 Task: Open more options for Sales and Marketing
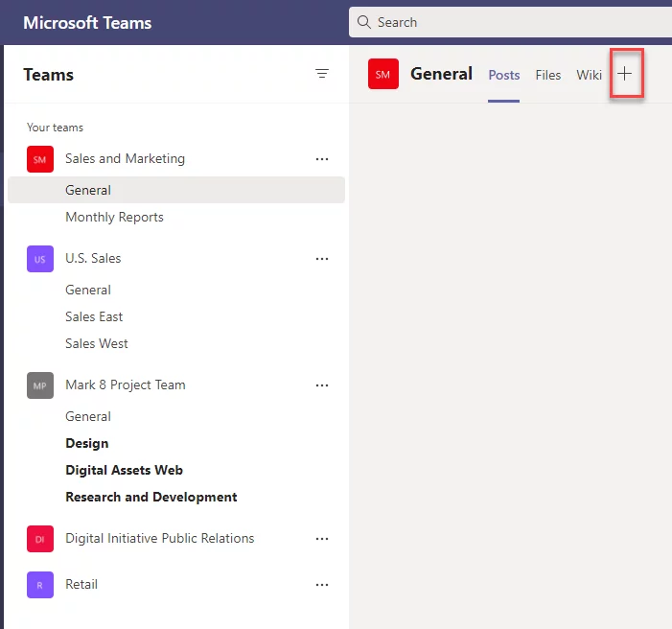pyautogui.click(x=322, y=159)
